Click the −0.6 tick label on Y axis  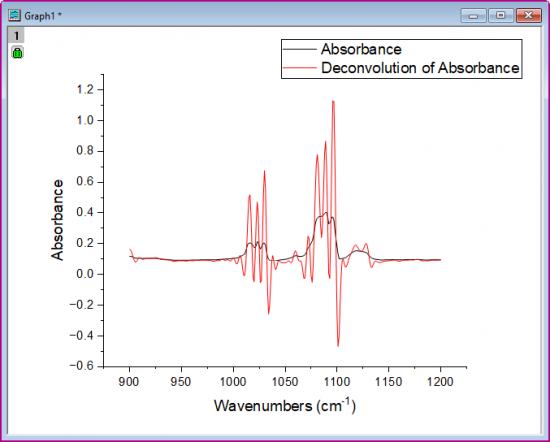(x=82, y=366)
